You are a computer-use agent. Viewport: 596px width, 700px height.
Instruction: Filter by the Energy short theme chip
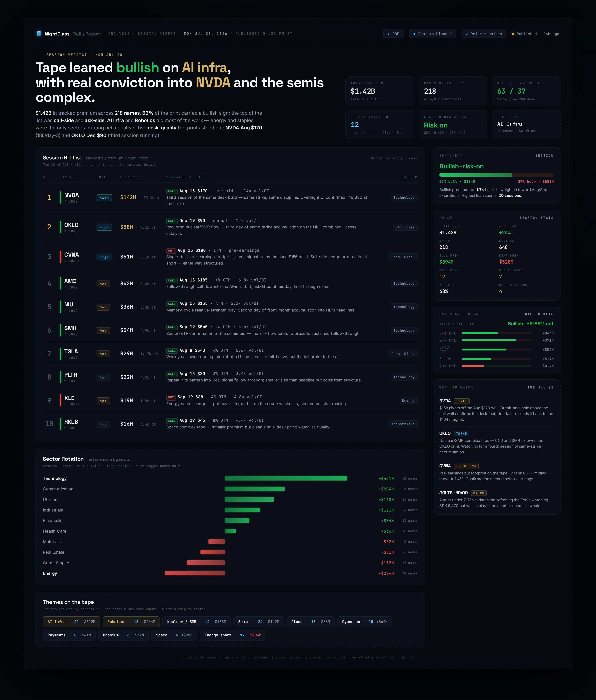pyautogui.click(x=233, y=635)
